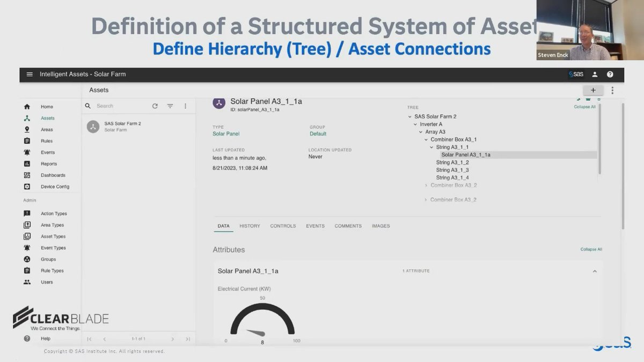Refresh the asset list
The width and height of the screenshot is (644, 362).
click(x=155, y=106)
